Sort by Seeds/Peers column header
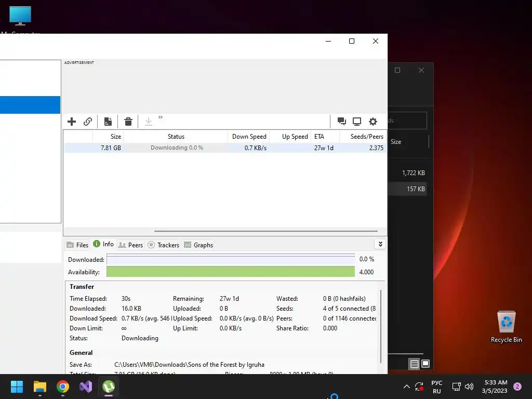Viewport: 532px width, 399px height. 363,137
